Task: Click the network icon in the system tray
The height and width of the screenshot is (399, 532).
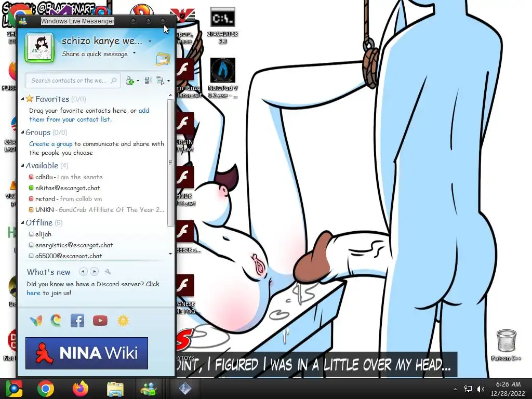Action: click(x=468, y=389)
